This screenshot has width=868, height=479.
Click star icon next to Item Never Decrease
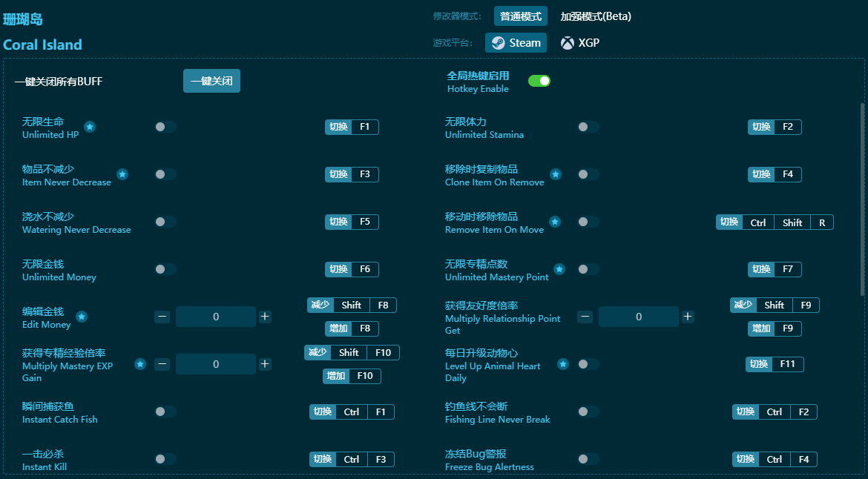(122, 174)
